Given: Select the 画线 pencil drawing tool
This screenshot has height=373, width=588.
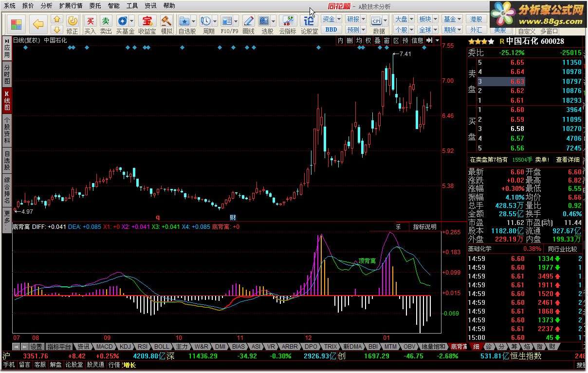Looking at the screenshot, I should coord(248,20).
